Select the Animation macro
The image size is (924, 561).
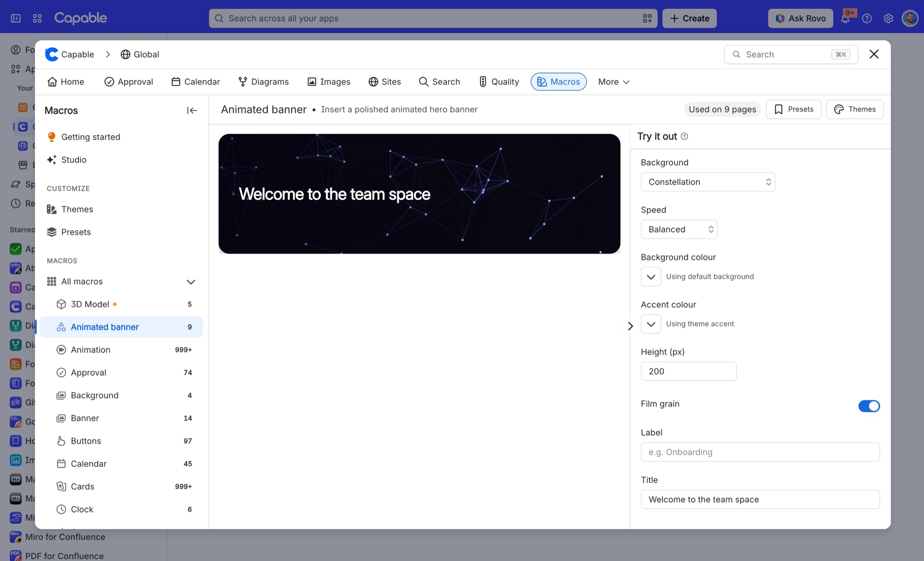(x=121, y=350)
